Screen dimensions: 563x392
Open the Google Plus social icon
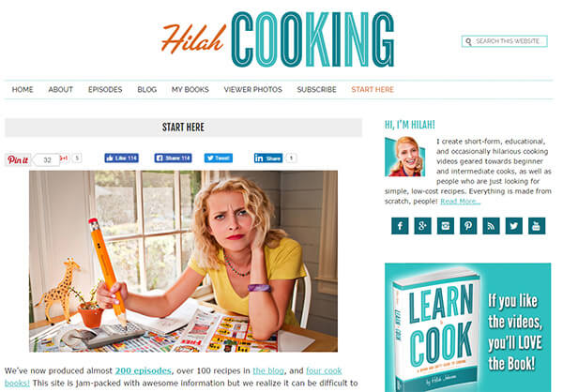point(422,226)
